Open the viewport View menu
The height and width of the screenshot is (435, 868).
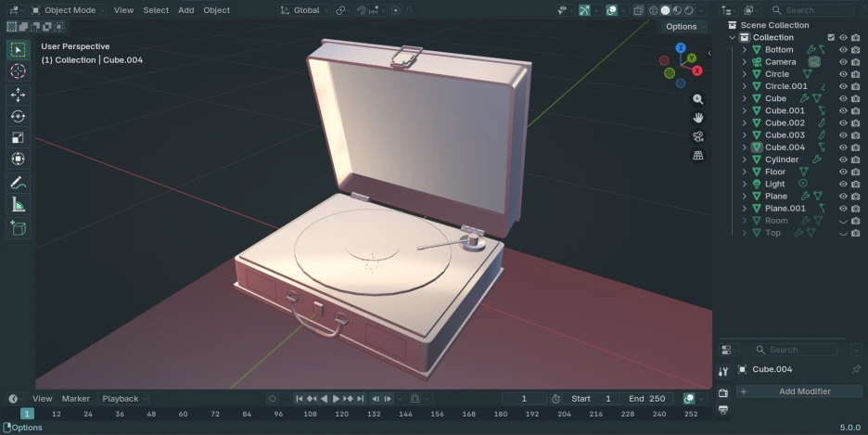123,10
